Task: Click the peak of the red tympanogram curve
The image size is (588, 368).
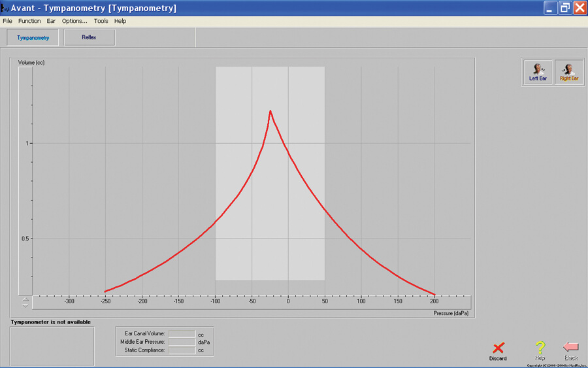Action: tap(270, 111)
